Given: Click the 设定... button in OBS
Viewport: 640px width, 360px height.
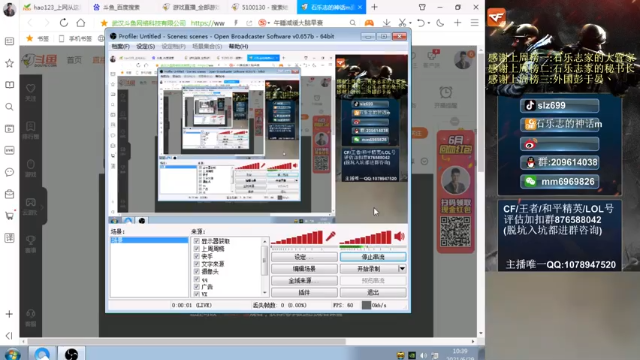Looking at the screenshot, I should click(304, 257).
